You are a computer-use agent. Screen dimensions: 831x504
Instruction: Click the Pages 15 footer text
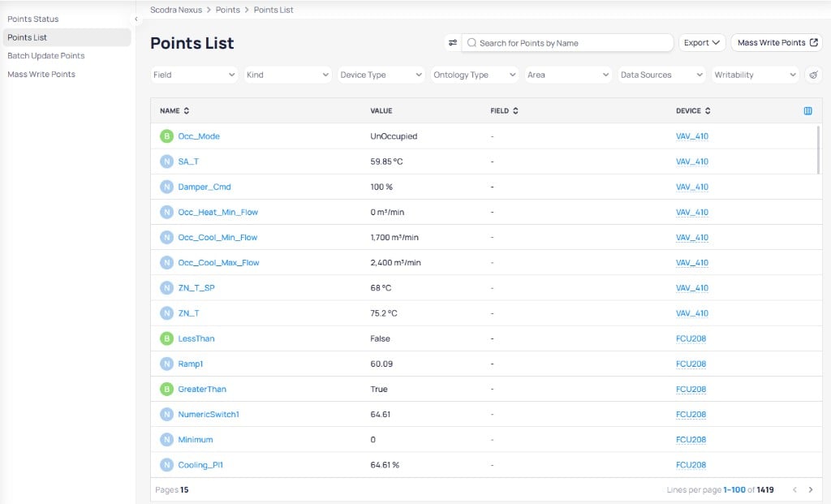pyautogui.click(x=172, y=489)
